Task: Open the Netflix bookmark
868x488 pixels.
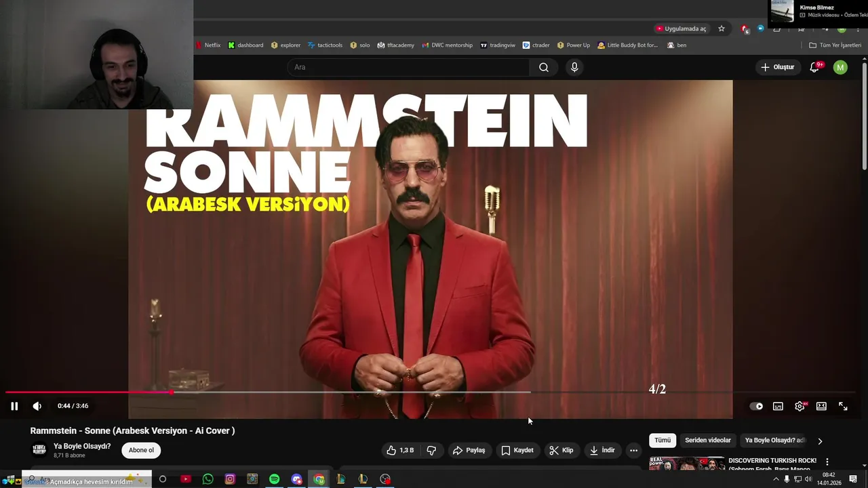Action: coord(208,45)
